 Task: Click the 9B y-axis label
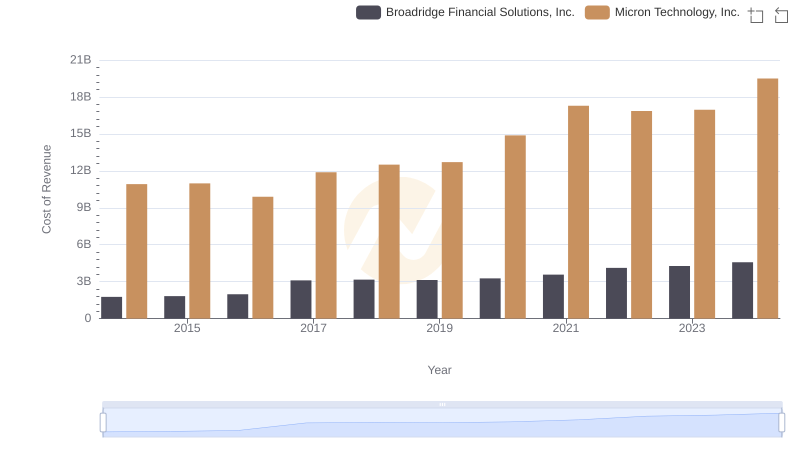tap(84, 208)
